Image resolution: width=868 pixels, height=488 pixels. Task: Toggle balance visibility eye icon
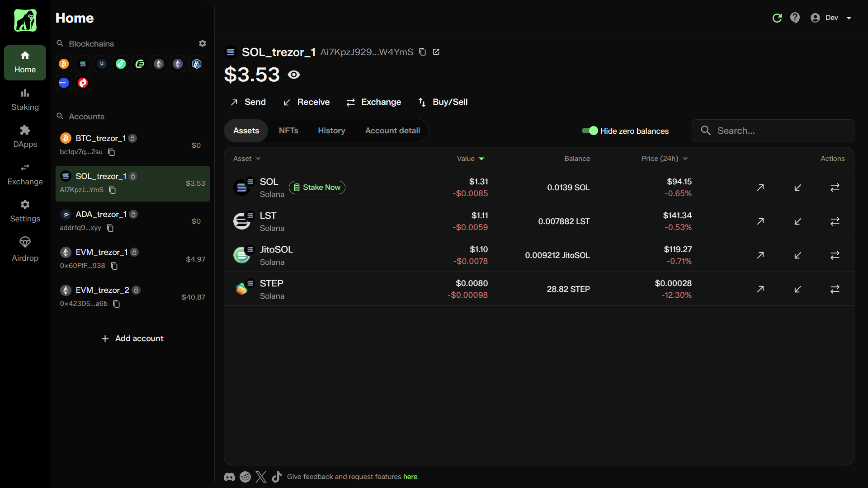294,75
